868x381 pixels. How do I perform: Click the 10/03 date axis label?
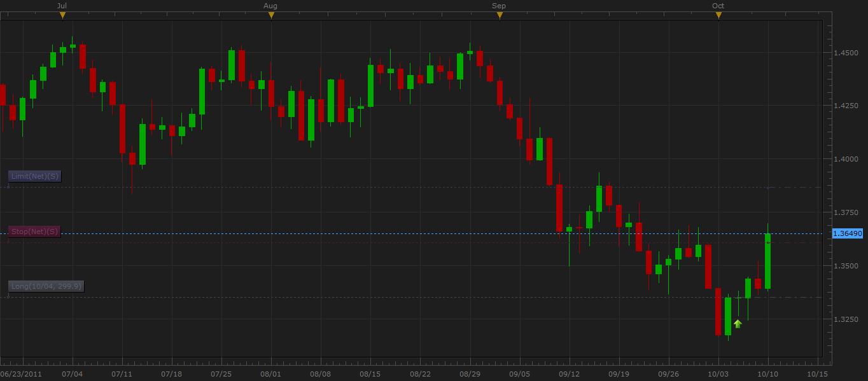(x=718, y=374)
